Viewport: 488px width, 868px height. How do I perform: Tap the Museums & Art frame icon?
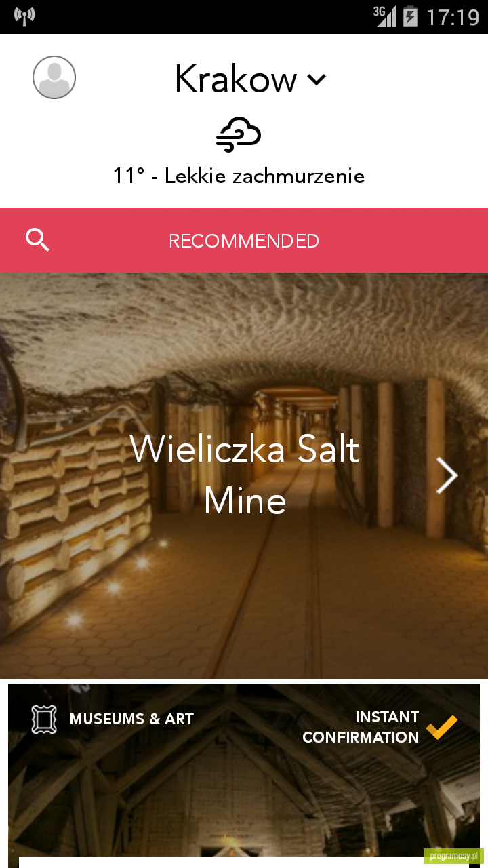pyautogui.click(x=44, y=719)
